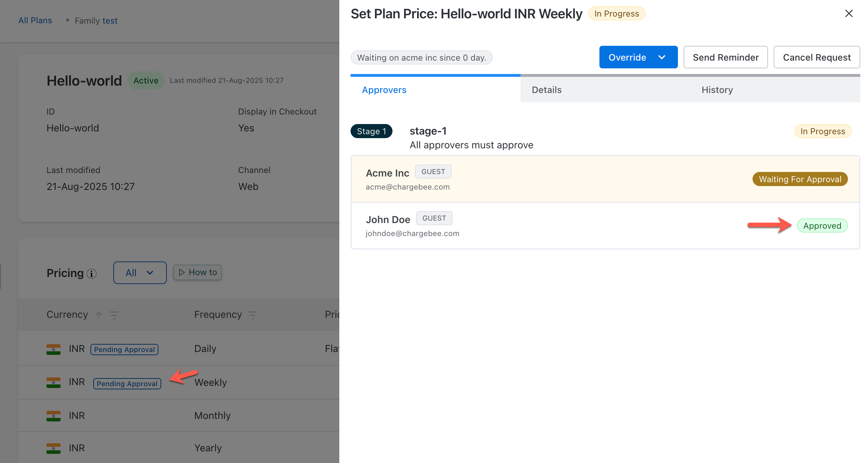This screenshot has width=868, height=463.
Task: Click the Send Reminder button
Action: coord(725,57)
